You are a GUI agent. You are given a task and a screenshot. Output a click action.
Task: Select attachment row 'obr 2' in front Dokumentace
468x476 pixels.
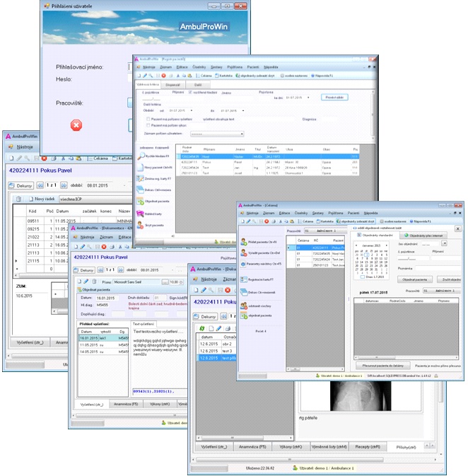[x=217, y=344]
